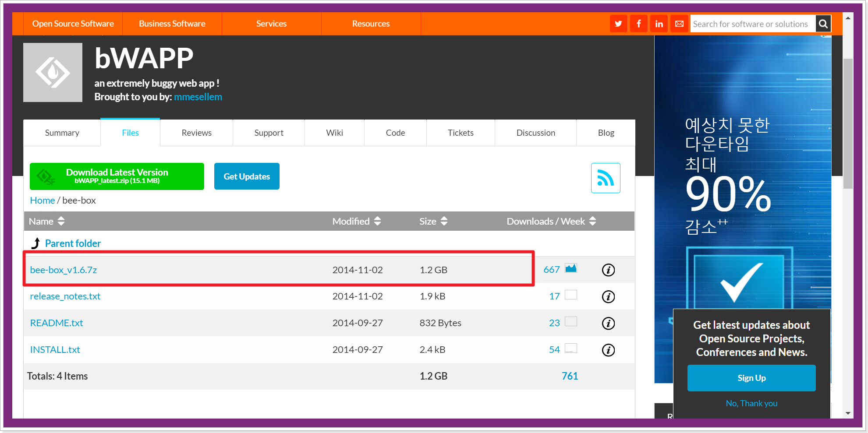Image resolution: width=868 pixels, height=433 pixels.
Task: Open download chart for INSTALL.txt
Action: click(571, 348)
